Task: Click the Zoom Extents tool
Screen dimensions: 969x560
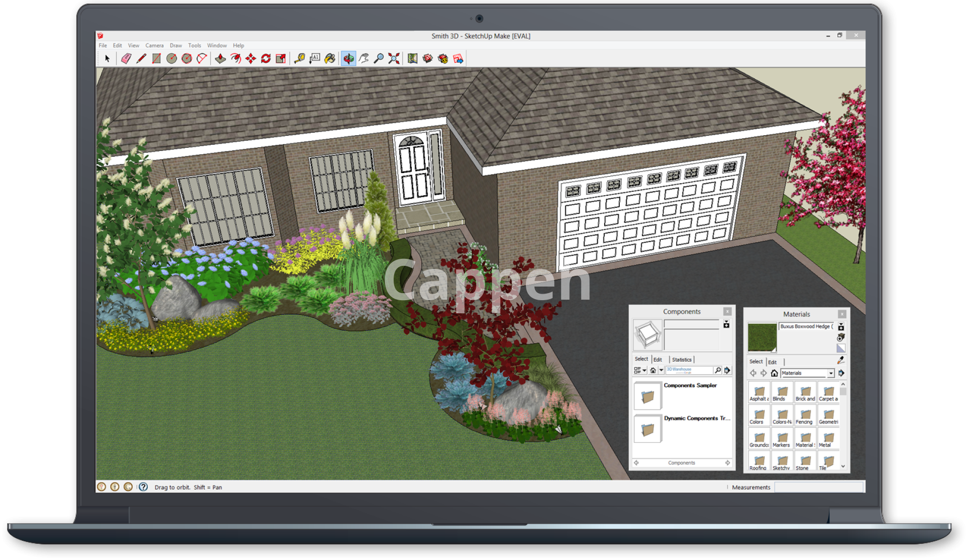Action: 394,59
